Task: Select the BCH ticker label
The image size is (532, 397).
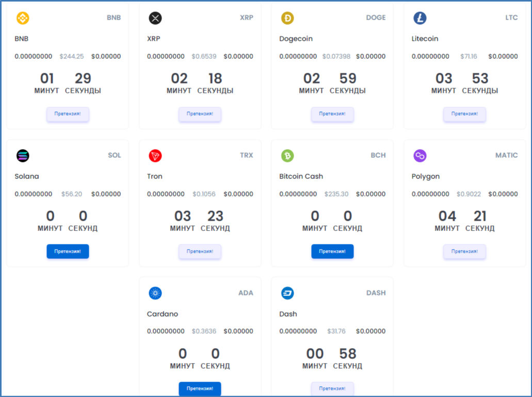Action: (x=378, y=155)
